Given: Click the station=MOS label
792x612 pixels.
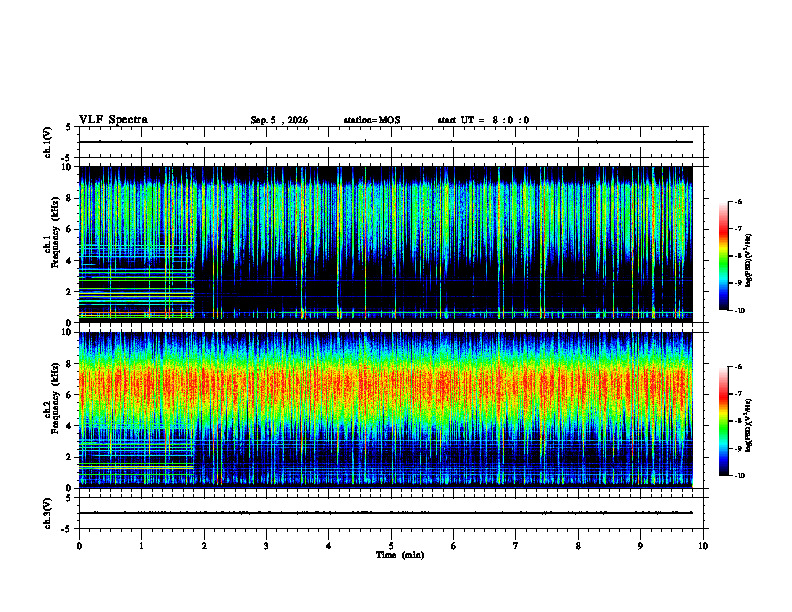Looking at the screenshot, I should 372,120.
